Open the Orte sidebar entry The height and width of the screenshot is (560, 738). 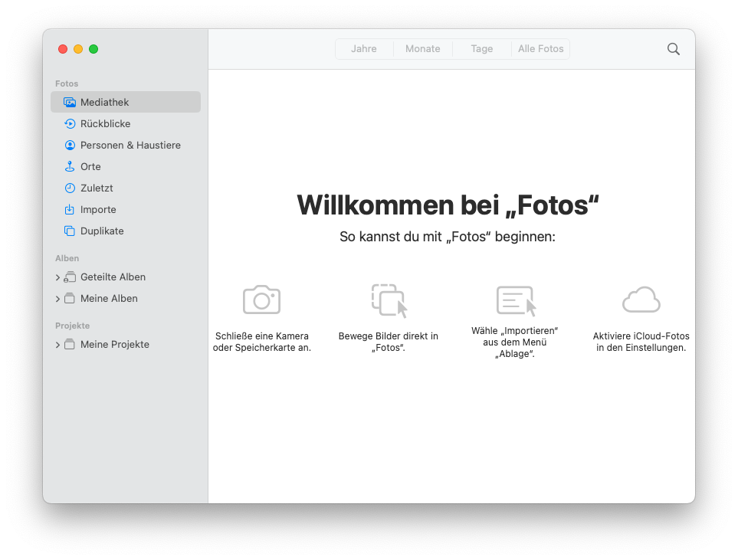(x=126, y=166)
